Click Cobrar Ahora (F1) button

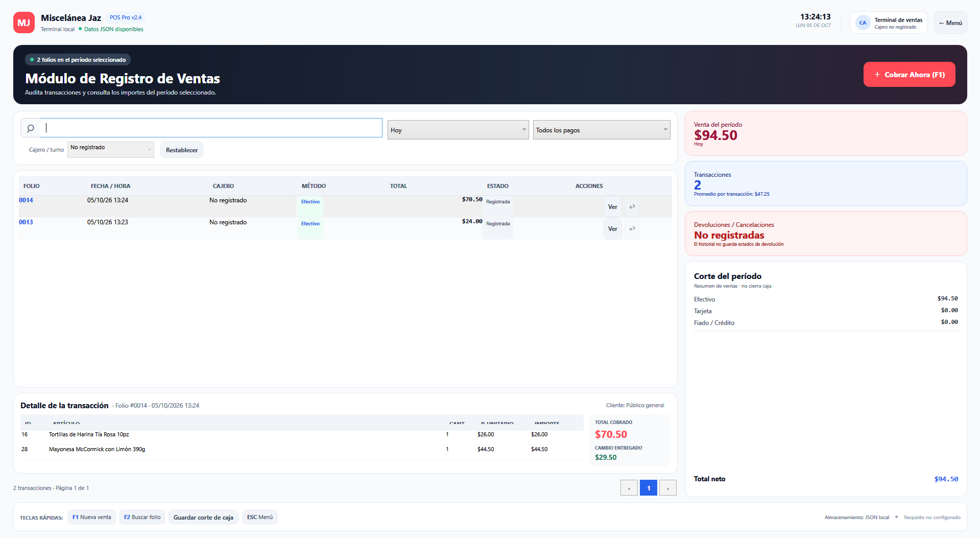coord(909,75)
